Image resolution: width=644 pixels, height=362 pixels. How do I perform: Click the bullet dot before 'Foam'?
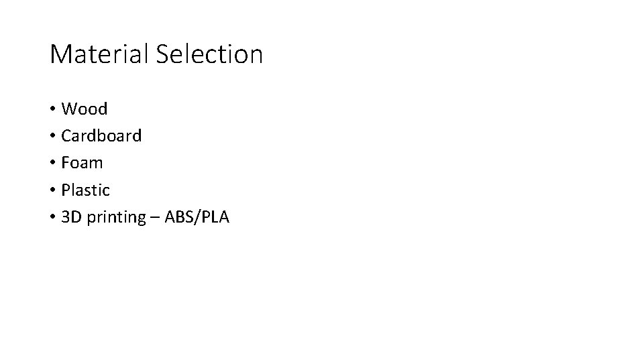[x=52, y=163]
